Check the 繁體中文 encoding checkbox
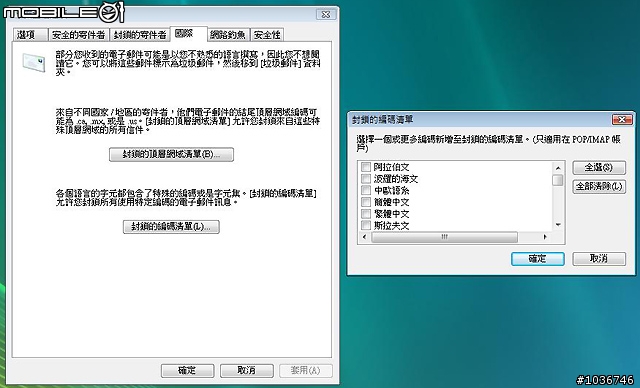 tap(366, 214)
